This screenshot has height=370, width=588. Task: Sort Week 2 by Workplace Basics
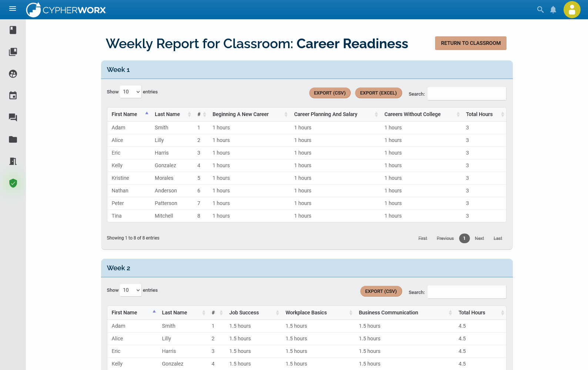click(x=318, y=313)
